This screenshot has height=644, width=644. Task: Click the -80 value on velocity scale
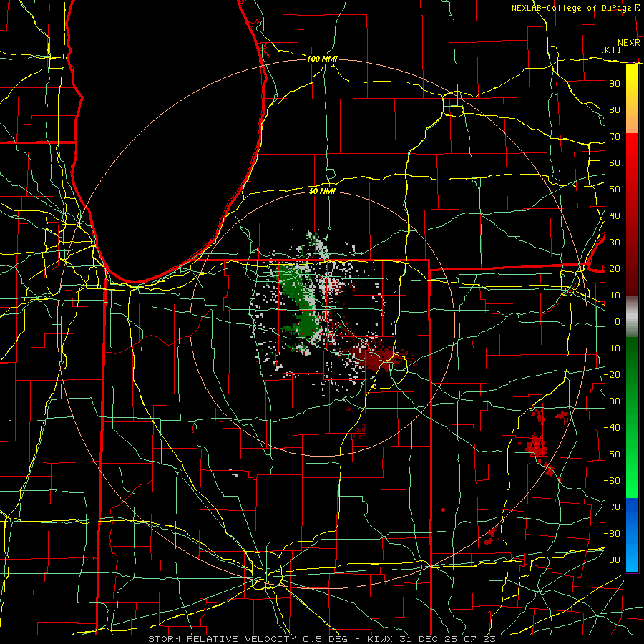[612, 534]
